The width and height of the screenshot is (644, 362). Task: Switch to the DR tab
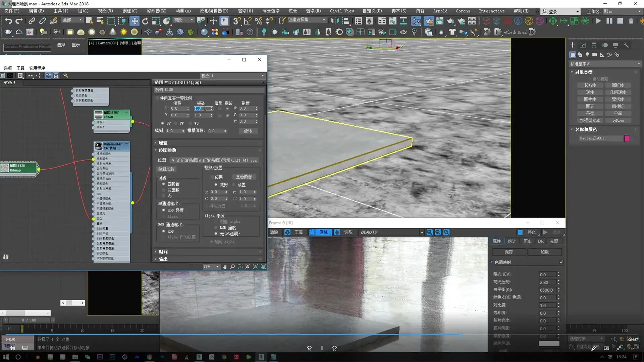541,241
